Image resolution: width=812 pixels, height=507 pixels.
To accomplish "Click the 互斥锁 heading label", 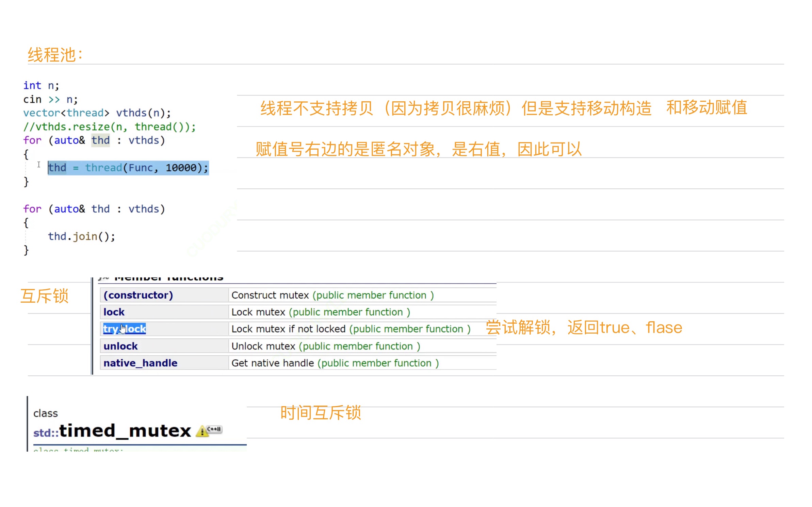I will click(45, 296).
